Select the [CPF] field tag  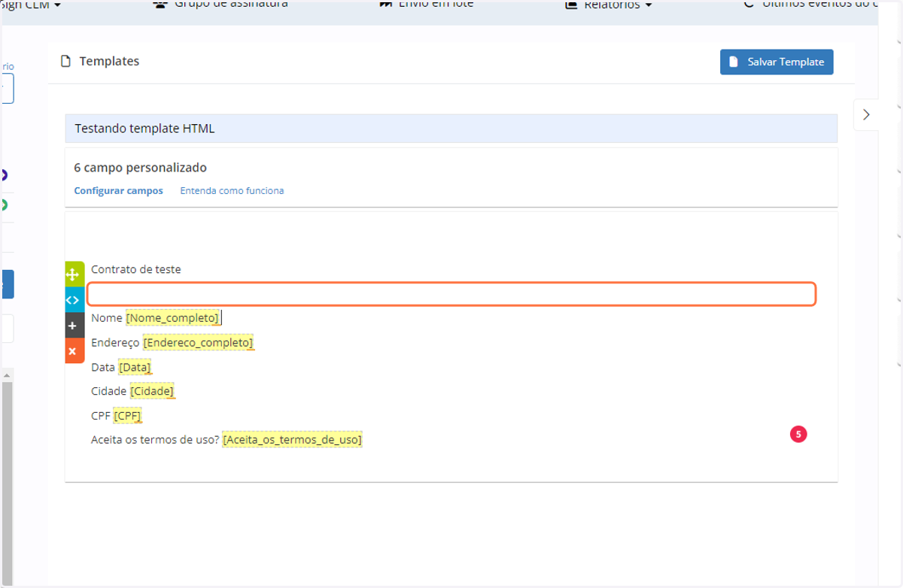127,416
